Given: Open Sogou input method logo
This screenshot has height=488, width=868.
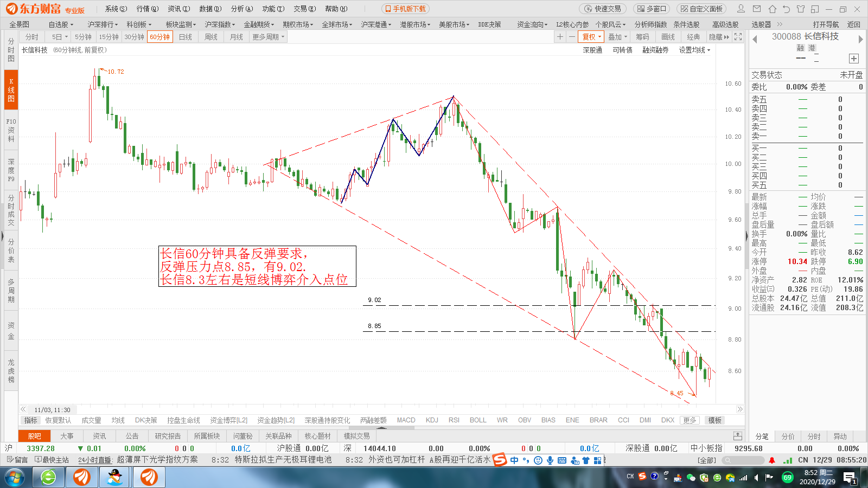Looking at the screenshot, I should (x=500, y=460).
